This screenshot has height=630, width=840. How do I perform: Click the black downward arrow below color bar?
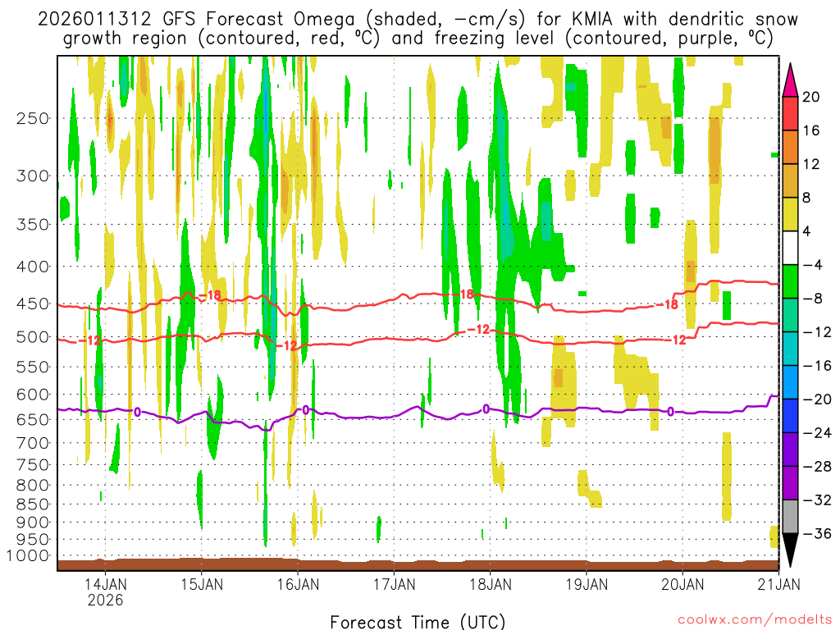coord(791,551)
